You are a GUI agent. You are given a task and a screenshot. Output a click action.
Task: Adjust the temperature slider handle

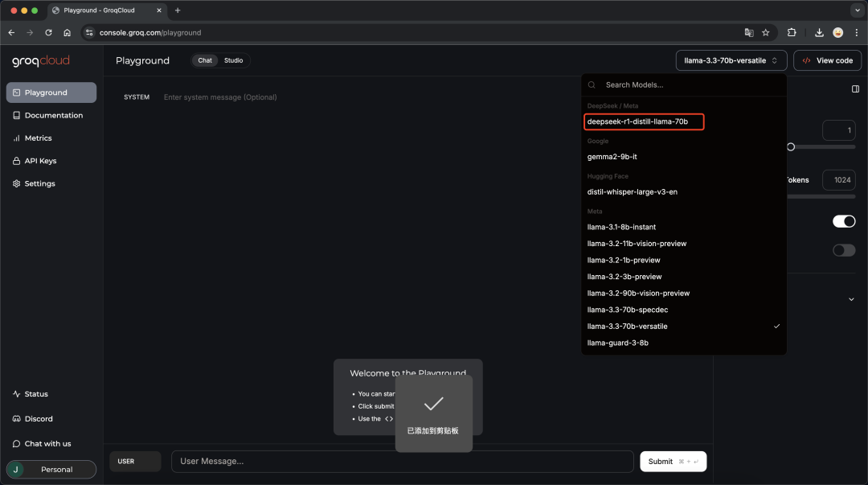[791, 147]
